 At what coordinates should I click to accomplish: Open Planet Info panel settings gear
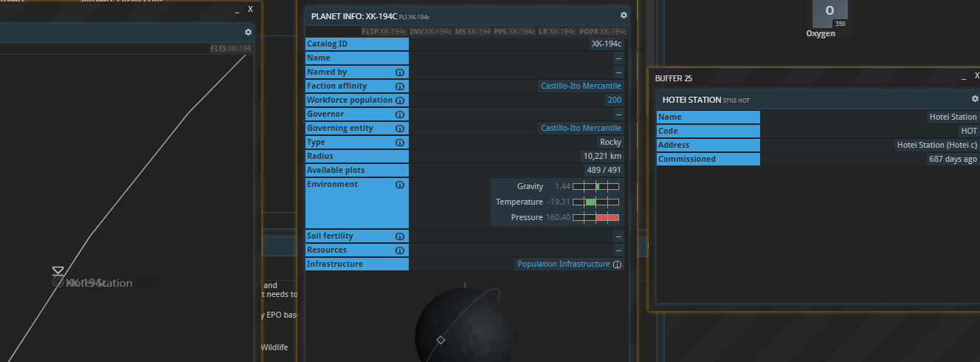pos(624,15)
